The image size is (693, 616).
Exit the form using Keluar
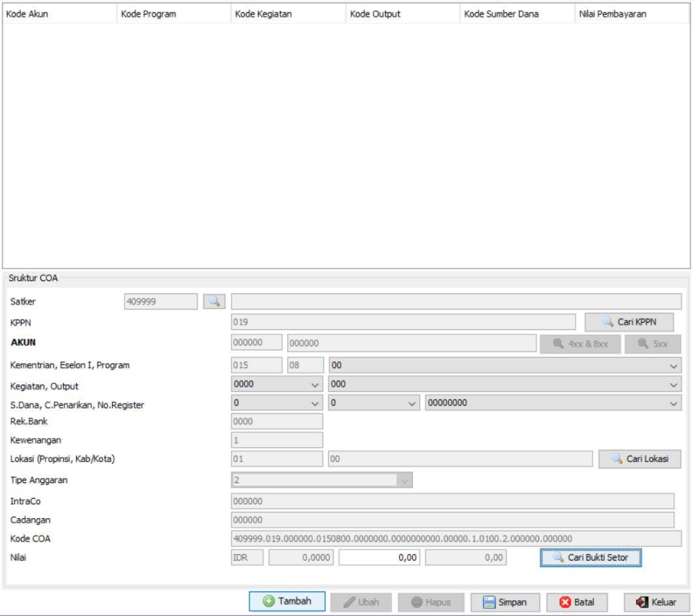(x=656, y=602)
